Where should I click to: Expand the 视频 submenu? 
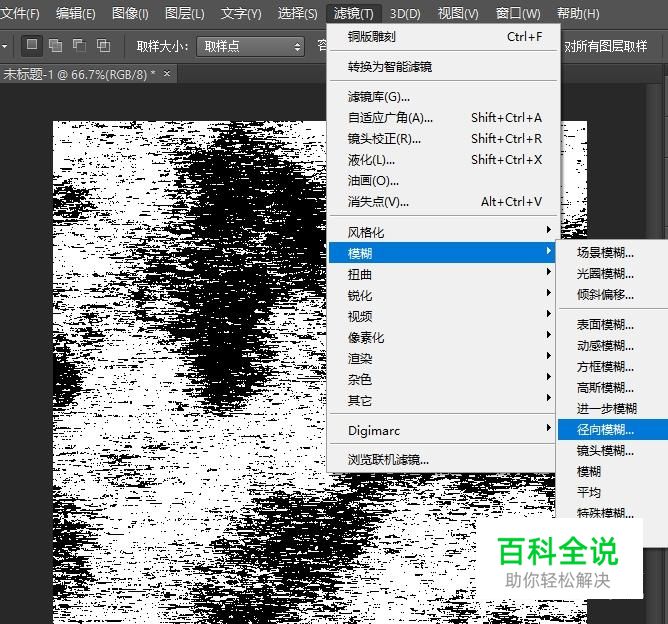click(x=442, y=316)
